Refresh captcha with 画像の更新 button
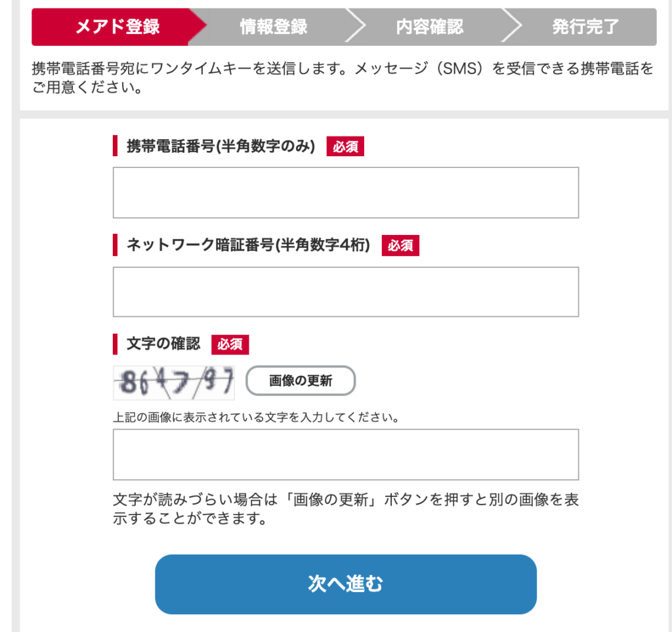This screenshot has width=672, height=632. coord(301,381)
